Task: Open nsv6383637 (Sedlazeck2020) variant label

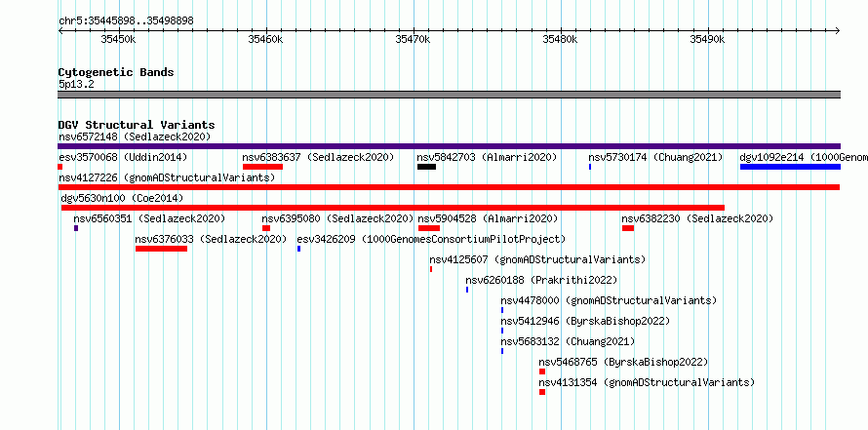Action: [318, 157]
